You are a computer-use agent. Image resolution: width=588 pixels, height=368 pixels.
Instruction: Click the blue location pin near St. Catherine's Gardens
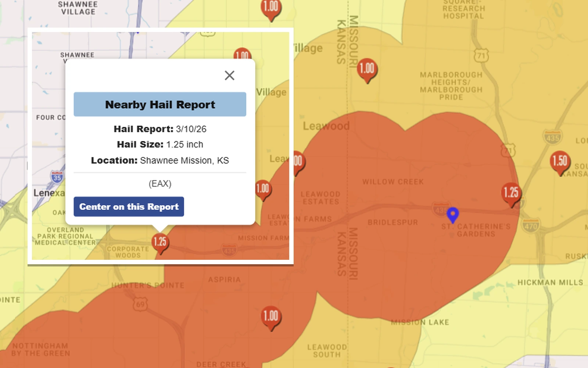(x=453, y=215)
